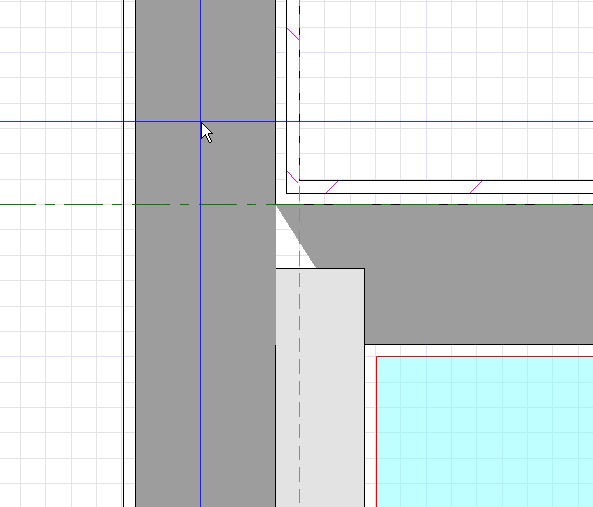Select the far-left black vertical line
593x507 pixels.
[124, 253]
